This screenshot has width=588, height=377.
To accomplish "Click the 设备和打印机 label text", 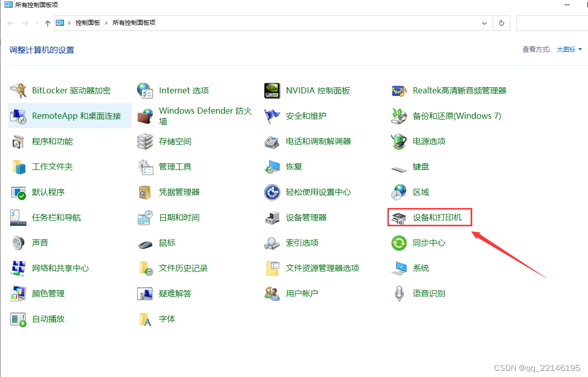I will pyautogui.click(x=437, y=218).
